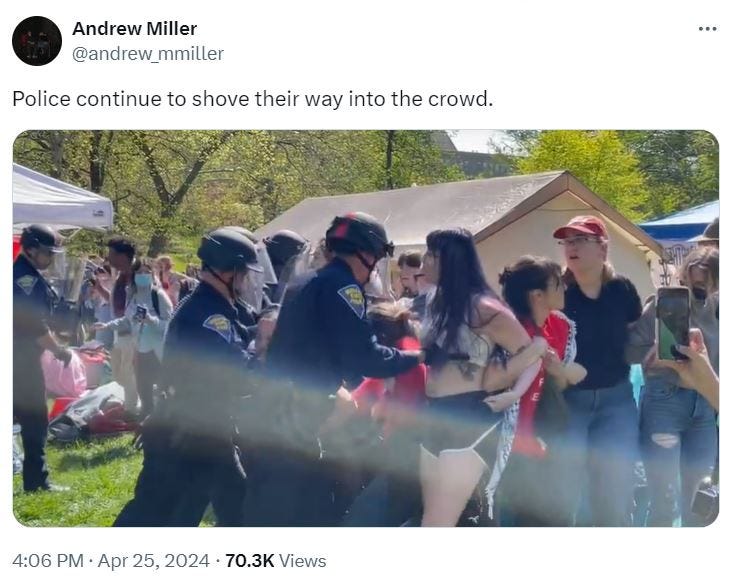Viewport: 732px width, 582px height.
Task: Play the embedded protest video
Action: pos(366,328)
